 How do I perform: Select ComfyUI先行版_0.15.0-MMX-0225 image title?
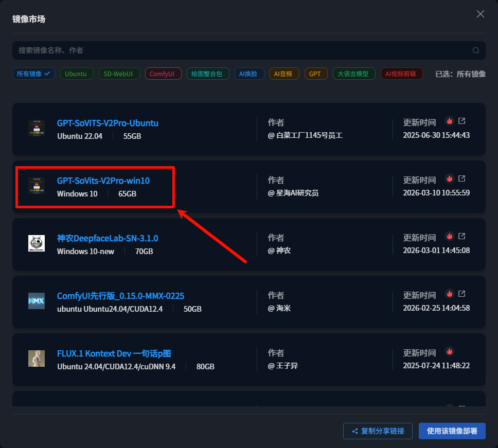coord(121,296)
